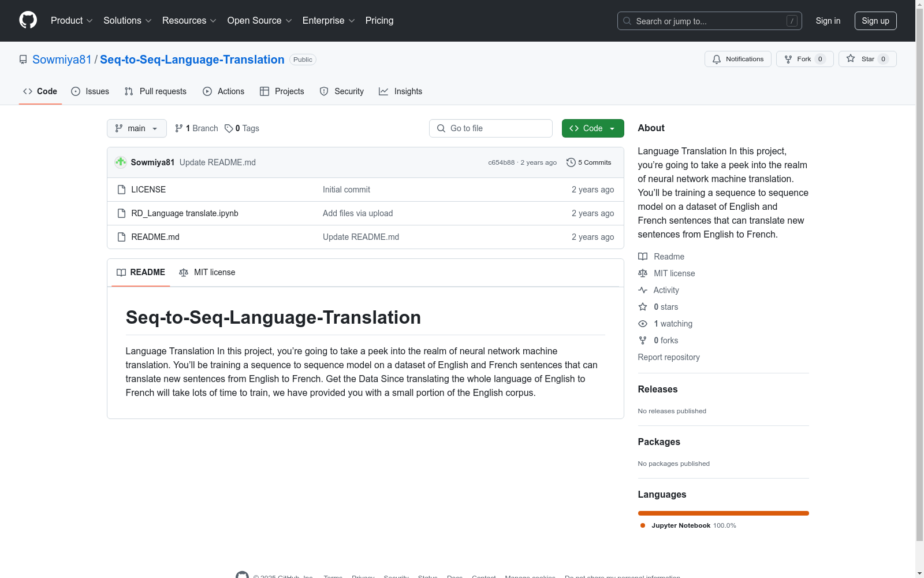Go to the GitHub homepage logo
This screenshot has width=924, height=578.
click(28, 20)
